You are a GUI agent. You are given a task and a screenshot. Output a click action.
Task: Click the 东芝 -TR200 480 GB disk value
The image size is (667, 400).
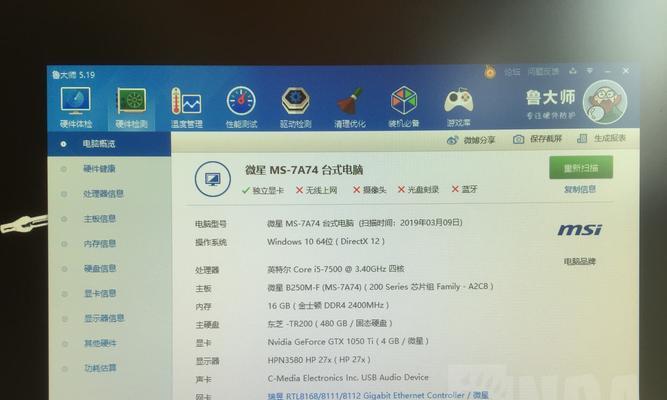tap(330, 323)
